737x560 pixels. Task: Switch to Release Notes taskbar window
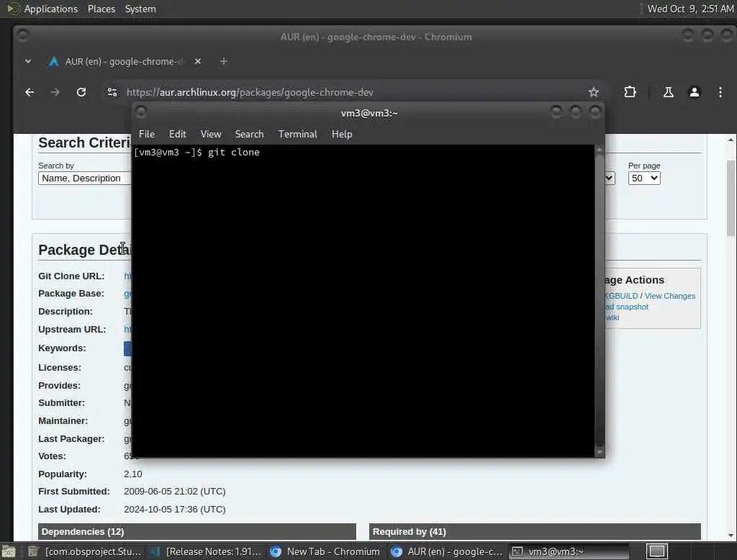[x=206, y=551]
